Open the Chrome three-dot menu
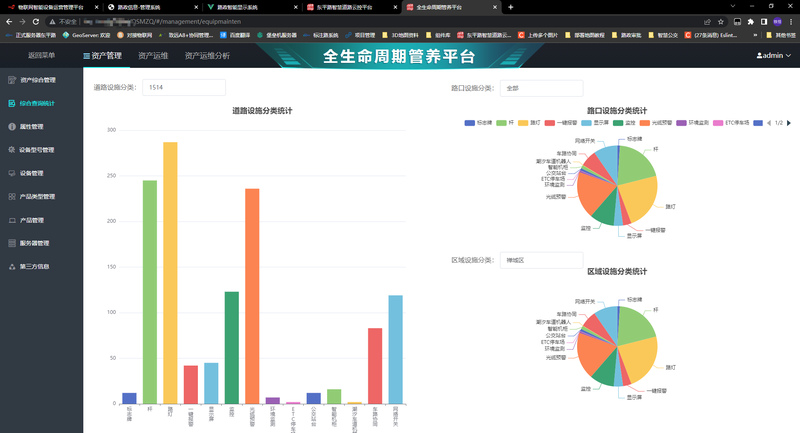 791,21
